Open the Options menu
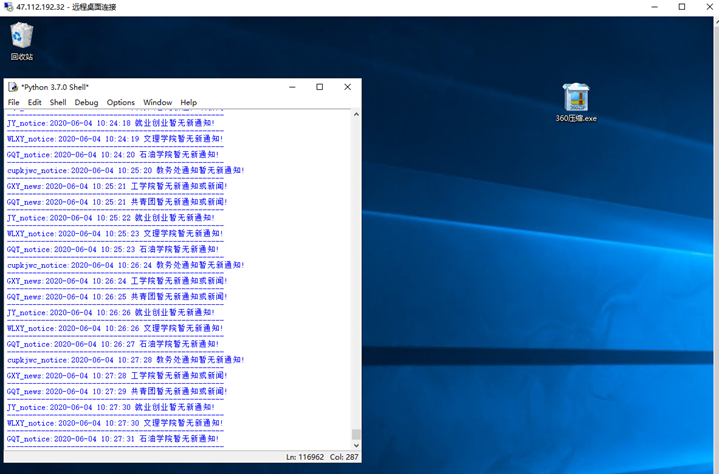The height and width of the screenshot is (474, 719). click(x=121, y=102)
